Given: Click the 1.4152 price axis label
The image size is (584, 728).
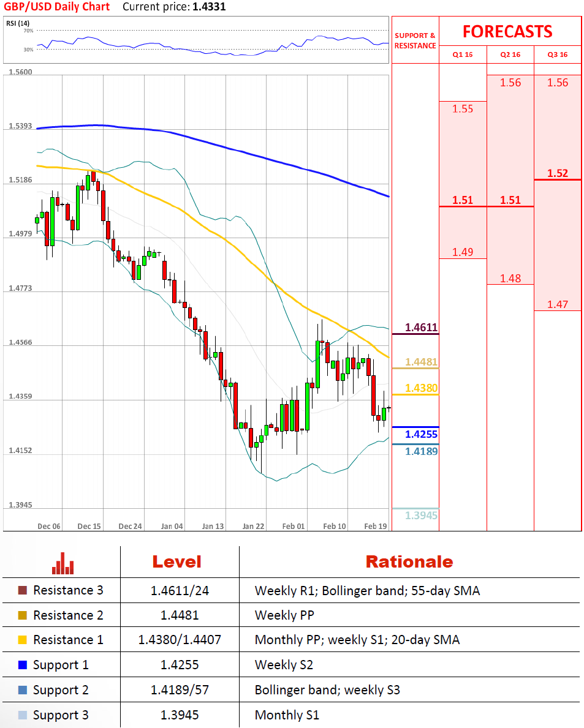Looking at the screenshot, I should (20, 451).
